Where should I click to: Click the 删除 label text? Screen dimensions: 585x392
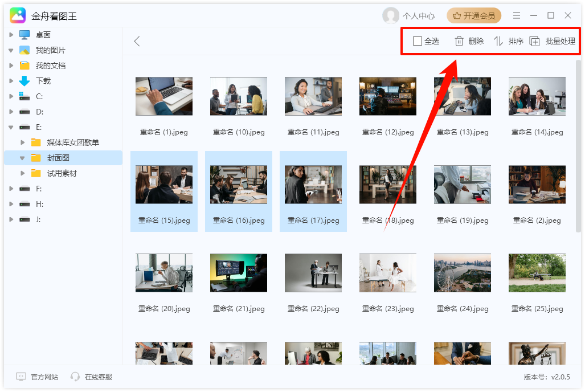(x=476, y=41)
